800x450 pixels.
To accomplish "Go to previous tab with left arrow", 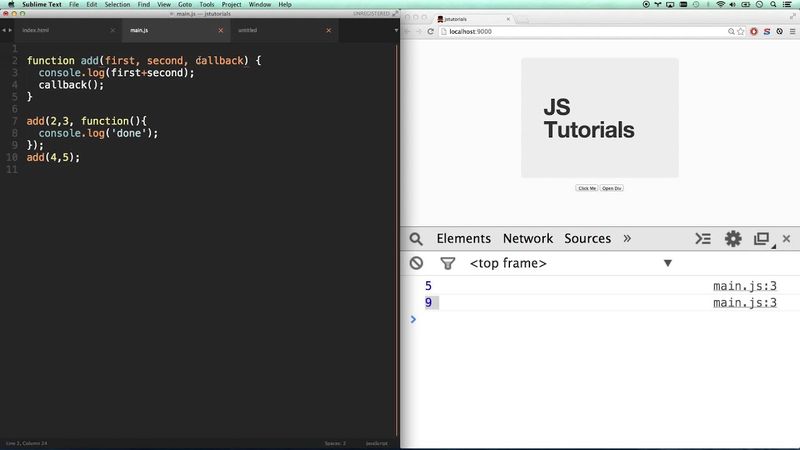I will [4, 30].
